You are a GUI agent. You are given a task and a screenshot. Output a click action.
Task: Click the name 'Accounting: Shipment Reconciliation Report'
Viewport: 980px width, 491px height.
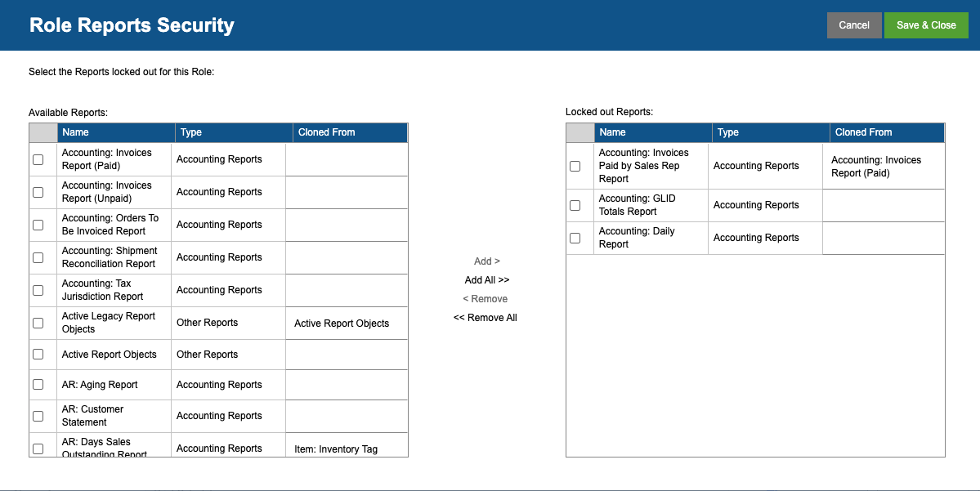(x=110, y=257)
